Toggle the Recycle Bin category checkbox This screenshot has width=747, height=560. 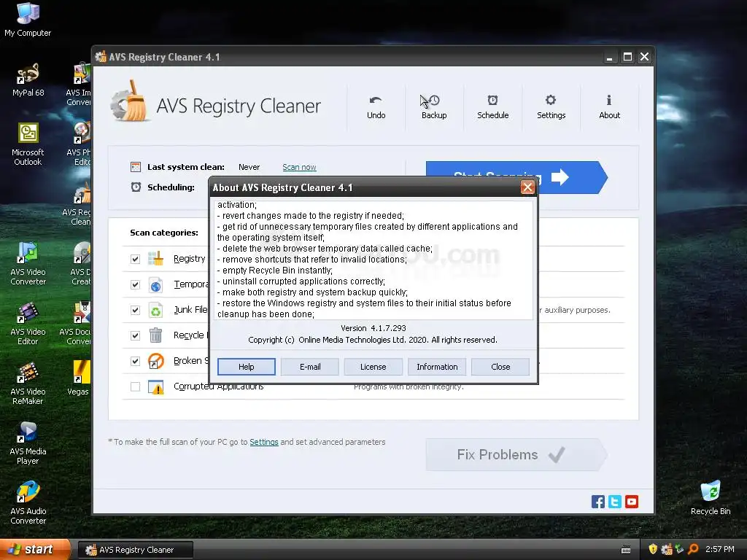(135, 335)
